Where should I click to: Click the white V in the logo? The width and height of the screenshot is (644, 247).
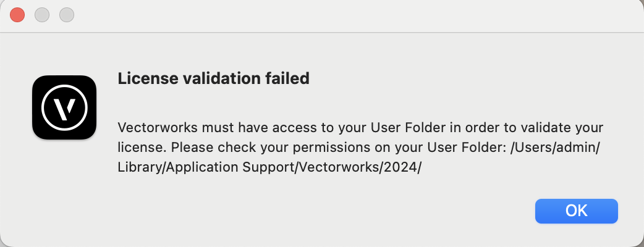tap(64, 109)
